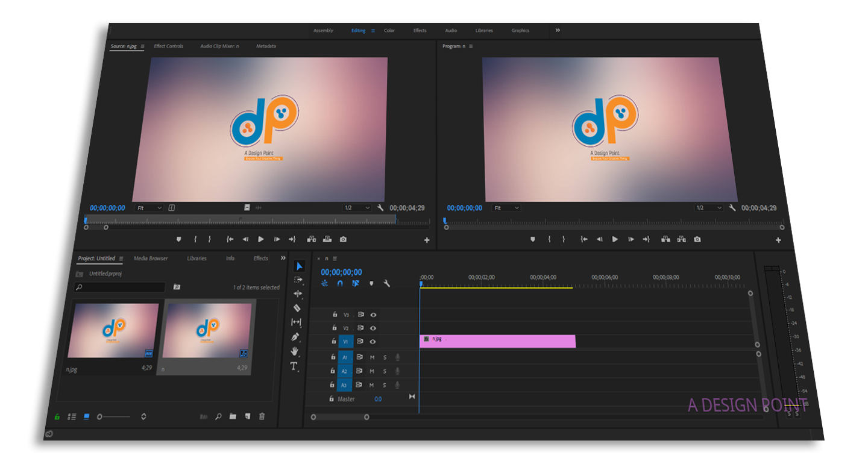Show more workspaces with chevron overflow
This screenshot has width=868, height=464.
[558, 30]
